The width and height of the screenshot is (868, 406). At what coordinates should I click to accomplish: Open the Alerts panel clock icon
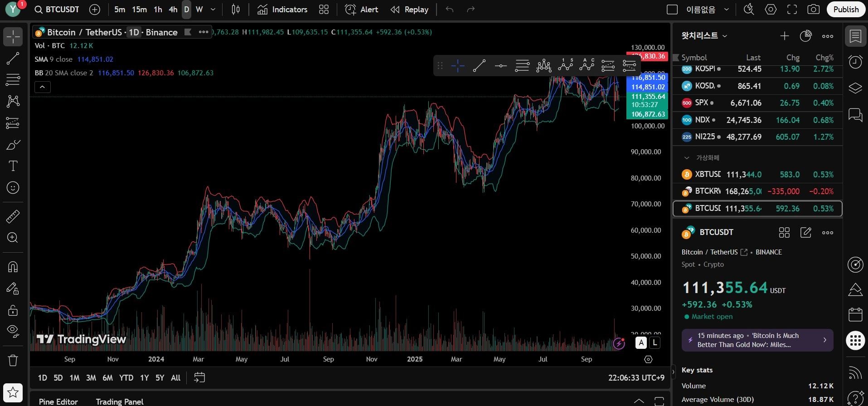[x=855, y=62]
